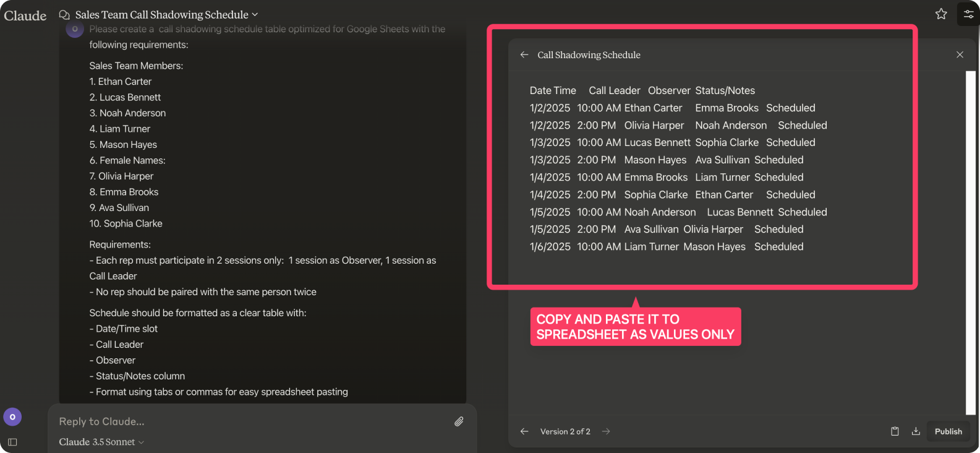Download the artifact file
The height and width of the screenshot is (453, 980).
916,431
